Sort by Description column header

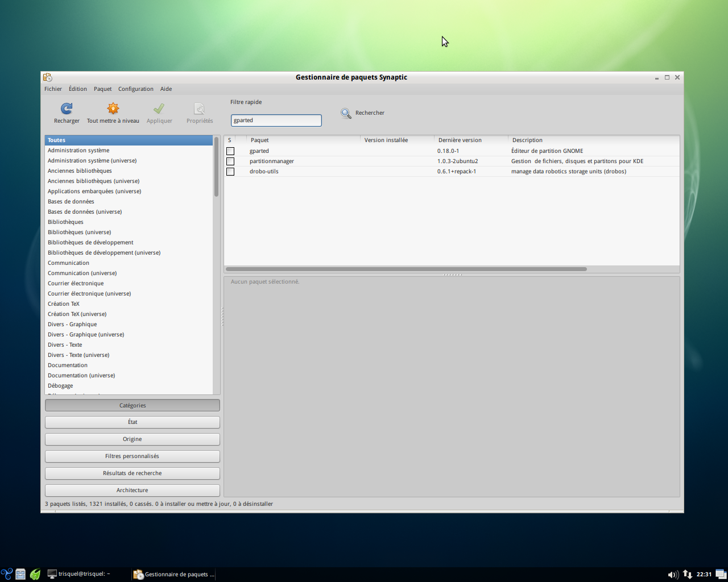click(x=594, y=140)
